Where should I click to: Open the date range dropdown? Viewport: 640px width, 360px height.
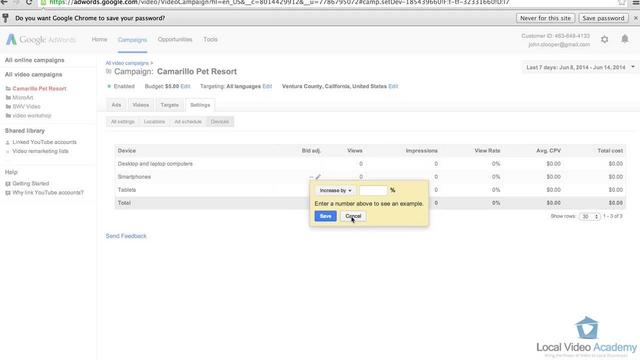point(579,67)
